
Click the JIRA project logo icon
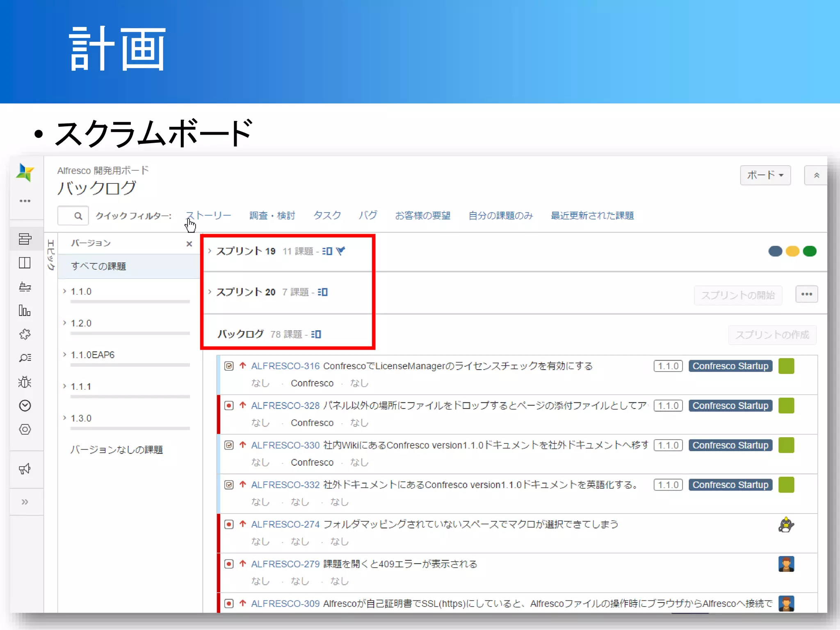click(x=25, y=172)
